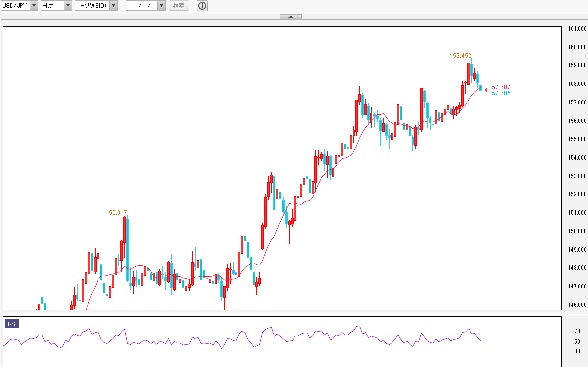Click the RSI indicator label badge
The image size is (588, 367).
(12, 324)
